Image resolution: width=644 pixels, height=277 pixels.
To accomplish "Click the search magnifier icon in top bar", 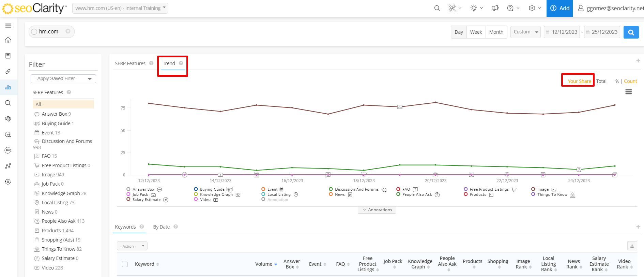I will pos(437,8).
